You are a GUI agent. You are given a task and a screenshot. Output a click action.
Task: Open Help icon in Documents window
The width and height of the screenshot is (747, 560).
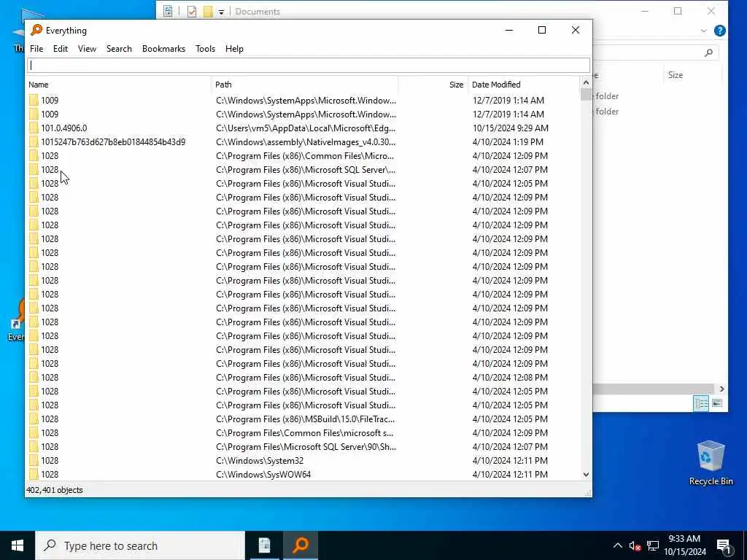pos(720,31)
